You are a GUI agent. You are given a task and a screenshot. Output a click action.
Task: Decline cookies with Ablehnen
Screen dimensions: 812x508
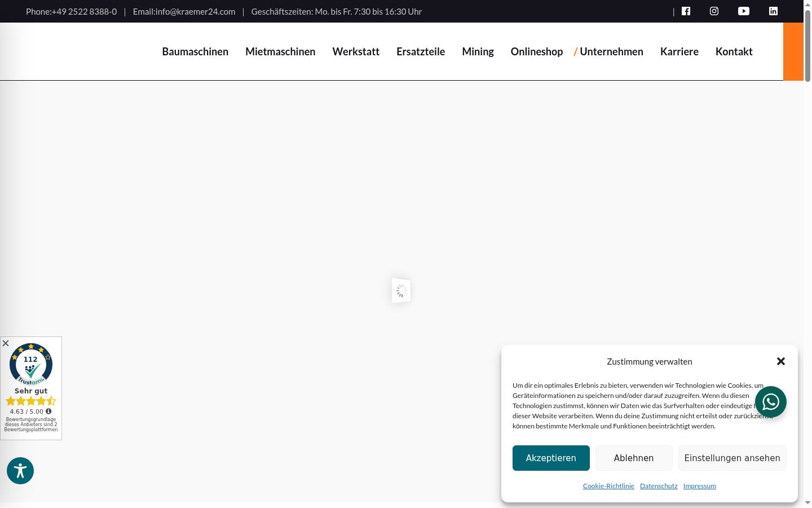[x=634, y=458]
